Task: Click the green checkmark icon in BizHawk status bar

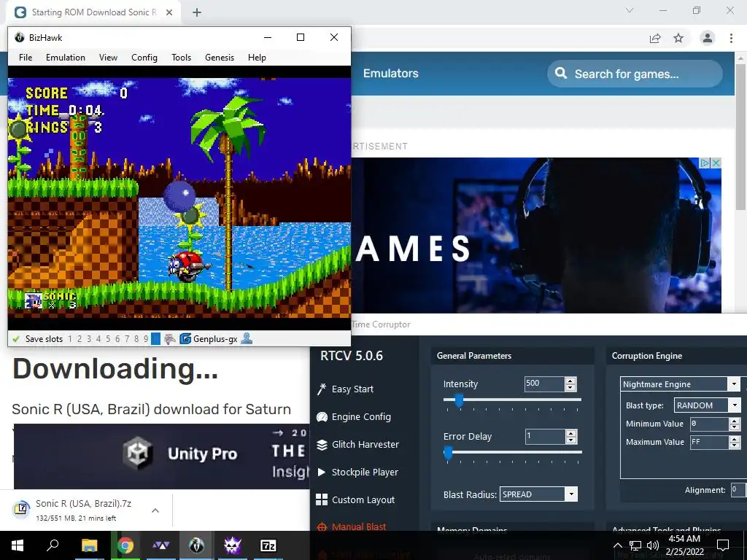Action: [16, 339]
